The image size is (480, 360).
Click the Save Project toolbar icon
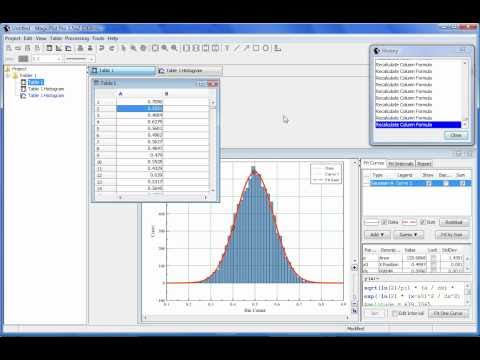pos(28,48)
